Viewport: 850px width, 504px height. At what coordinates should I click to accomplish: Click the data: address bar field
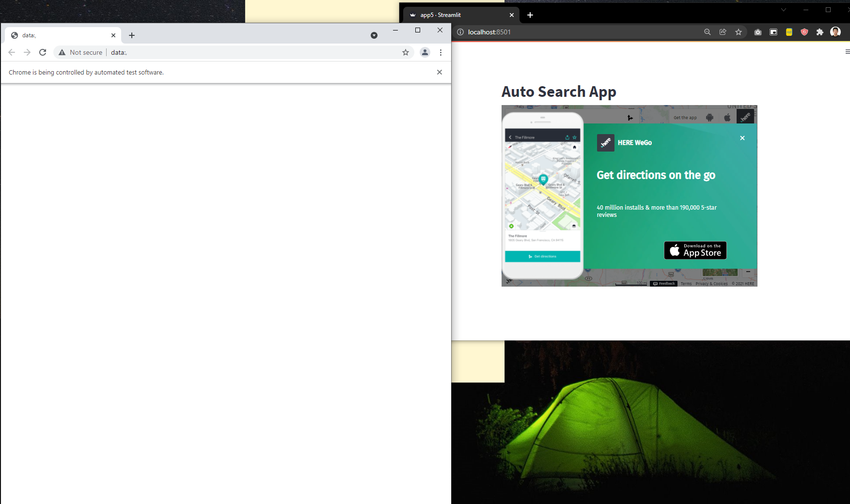coord(234,52)
